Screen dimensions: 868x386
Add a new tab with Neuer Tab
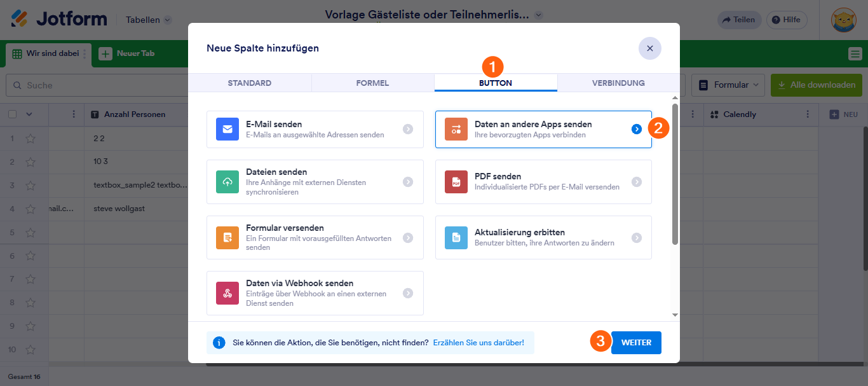point(127,53)
